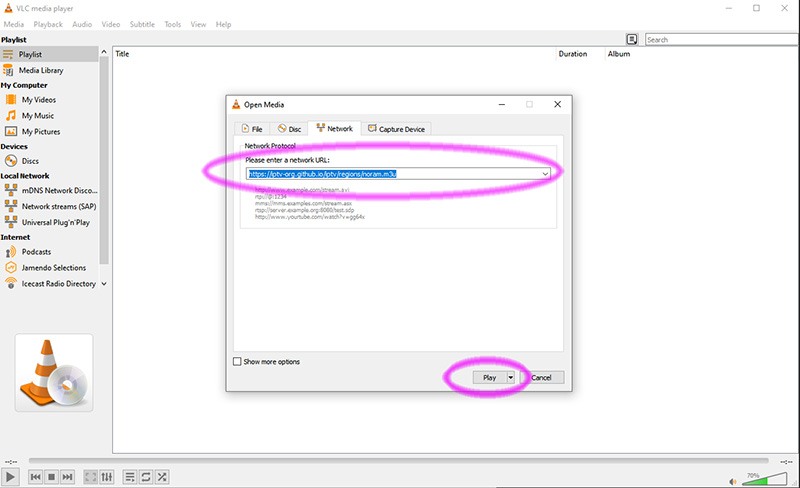Open the Subtitle menu
The height and width of the screenshot is (488, 800).
point(142,24)
